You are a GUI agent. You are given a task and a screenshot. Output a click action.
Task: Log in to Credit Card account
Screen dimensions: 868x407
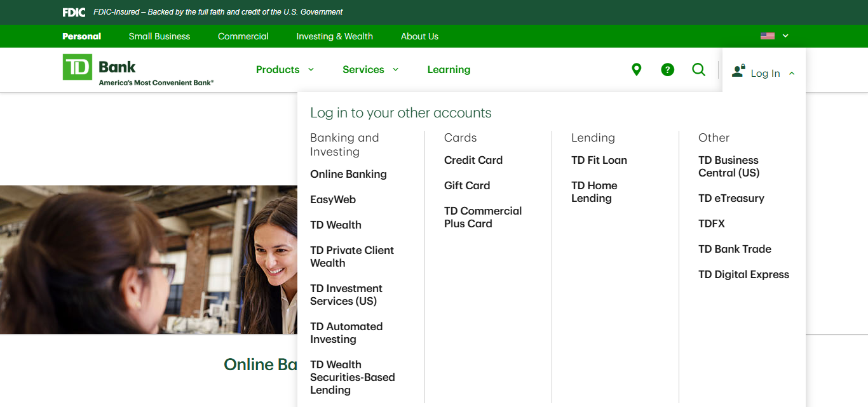473,160
